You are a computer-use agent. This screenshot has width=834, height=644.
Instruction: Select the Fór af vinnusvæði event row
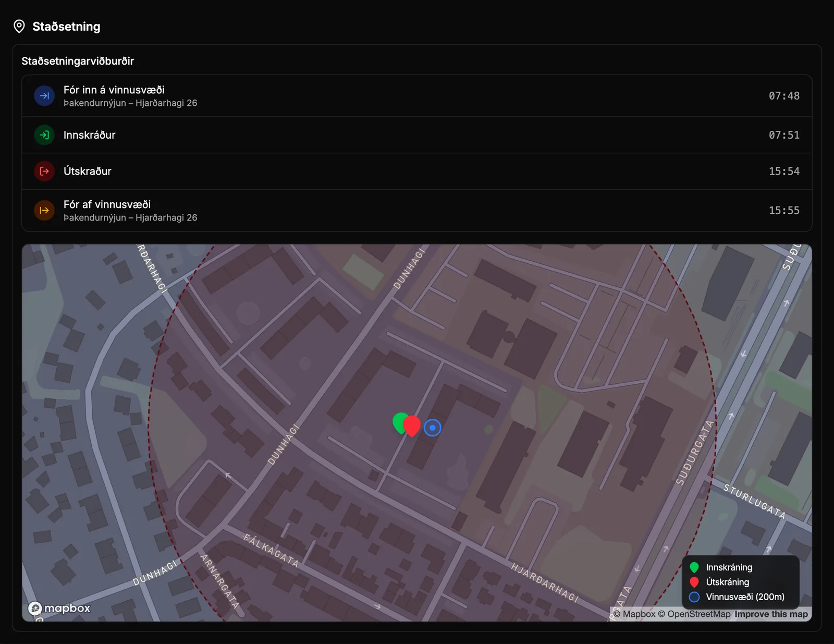tap(417, 210)
